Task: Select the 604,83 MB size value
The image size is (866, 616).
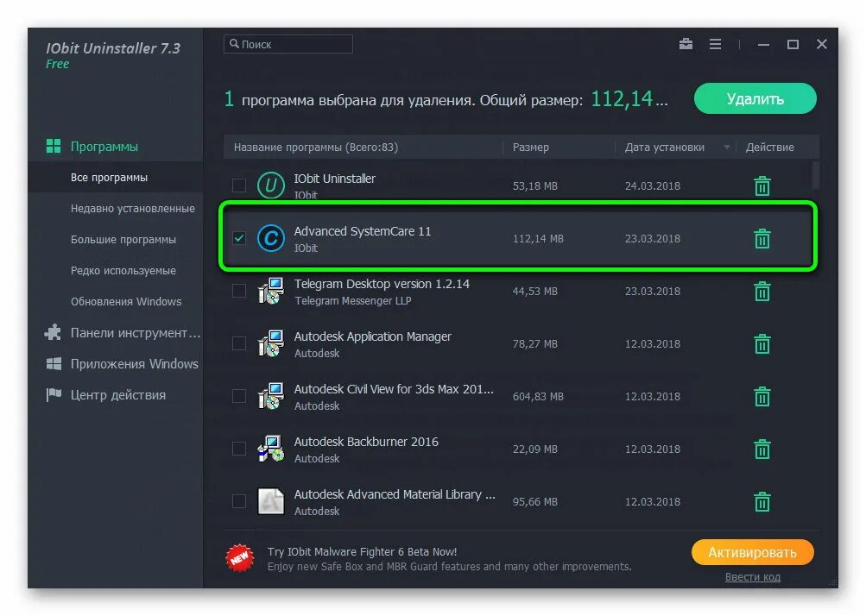Action: 538,396
